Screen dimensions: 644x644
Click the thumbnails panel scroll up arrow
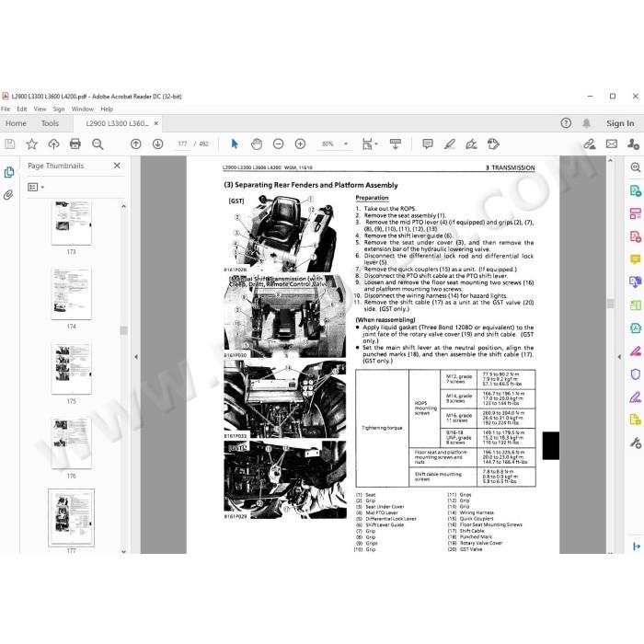(x=123, y=206)
